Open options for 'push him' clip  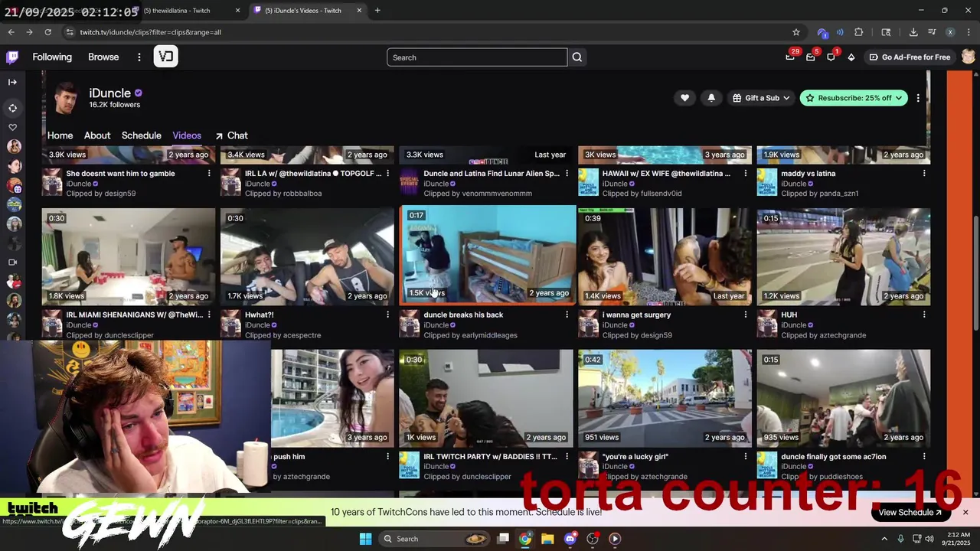point(387,456)
